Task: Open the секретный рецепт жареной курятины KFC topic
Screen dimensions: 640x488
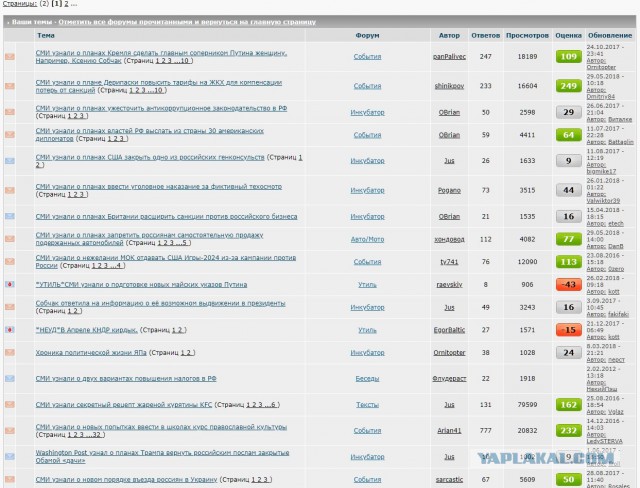Action: point(124,404)
